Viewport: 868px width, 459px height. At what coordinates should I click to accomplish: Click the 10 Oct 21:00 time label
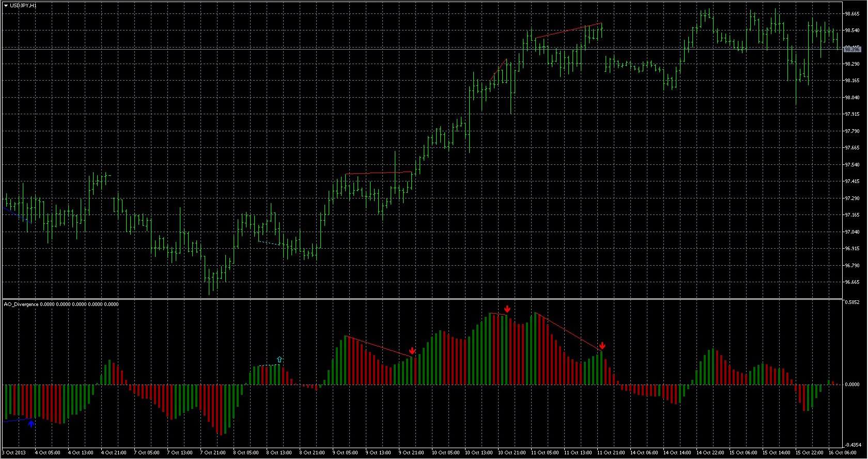[512, 453]
